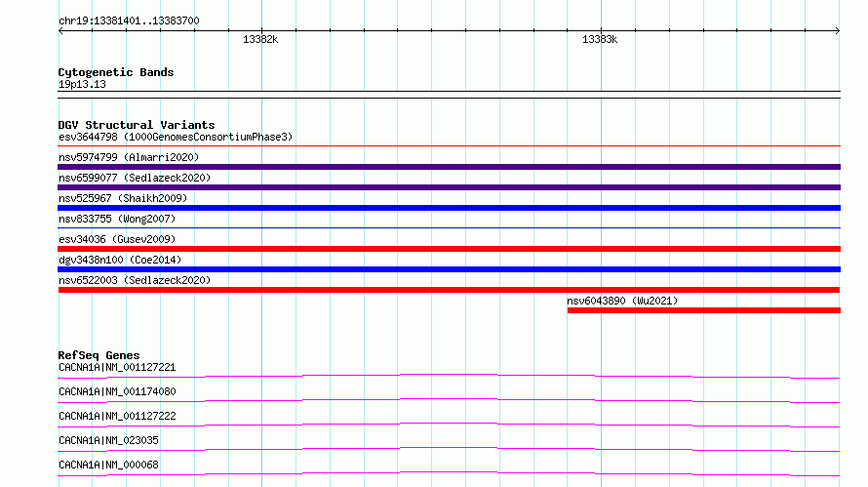868x487 pixels.
Task: Select the DGV Structural Variants track title
Action: point(137,125)
